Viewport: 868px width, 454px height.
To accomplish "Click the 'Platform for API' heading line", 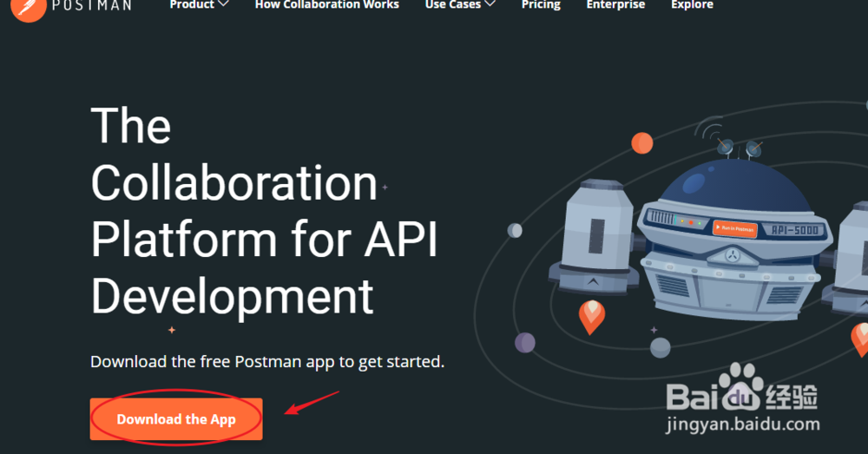I will click(x=264, y=240).
